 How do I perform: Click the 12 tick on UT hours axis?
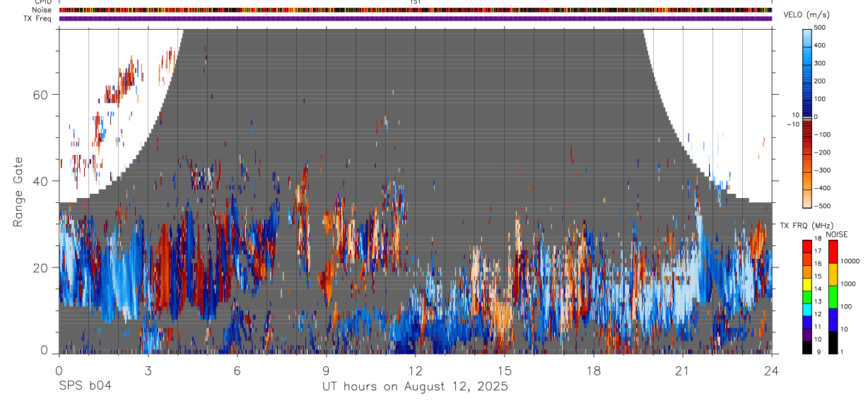click(416, 371)
